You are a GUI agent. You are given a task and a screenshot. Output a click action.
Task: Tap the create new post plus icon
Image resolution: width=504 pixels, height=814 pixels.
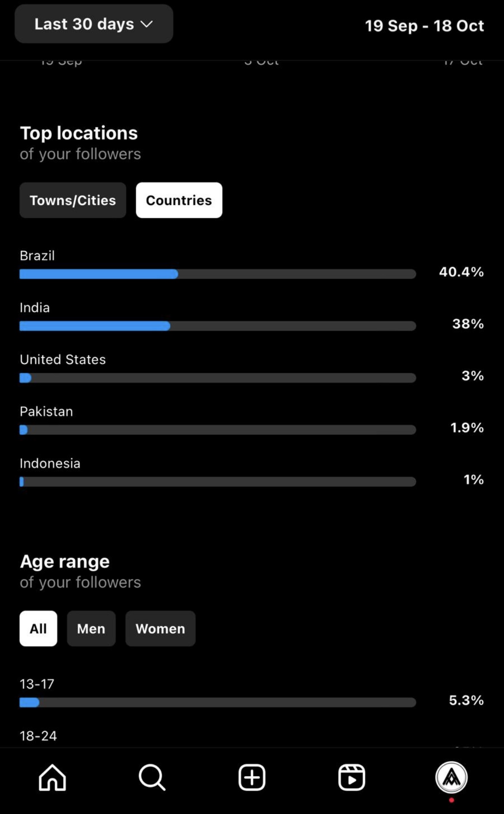[252, 777]
